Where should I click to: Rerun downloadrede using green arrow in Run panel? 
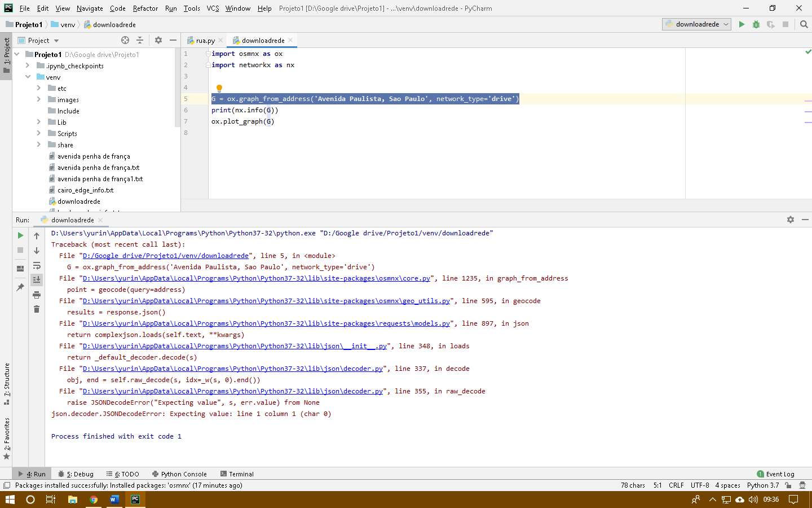pos(20,235)
